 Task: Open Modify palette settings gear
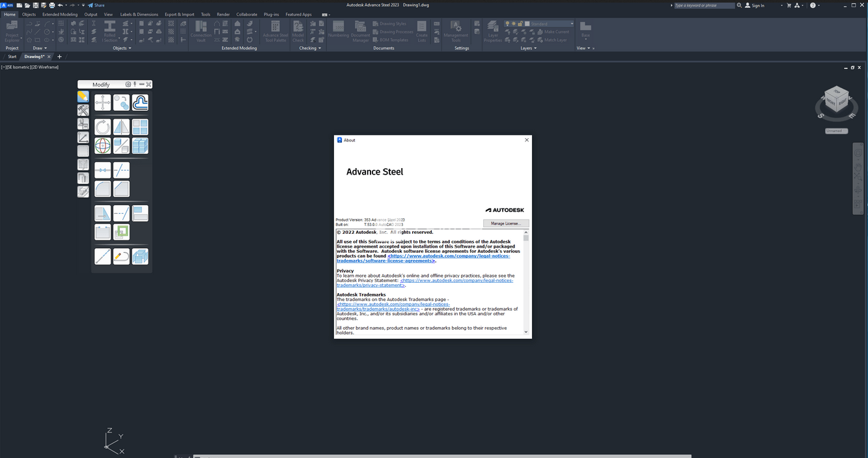point(128,85)
